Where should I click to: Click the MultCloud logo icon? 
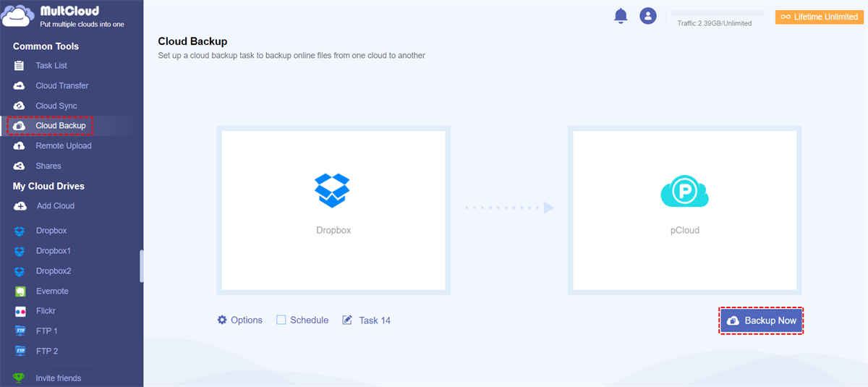17,16
